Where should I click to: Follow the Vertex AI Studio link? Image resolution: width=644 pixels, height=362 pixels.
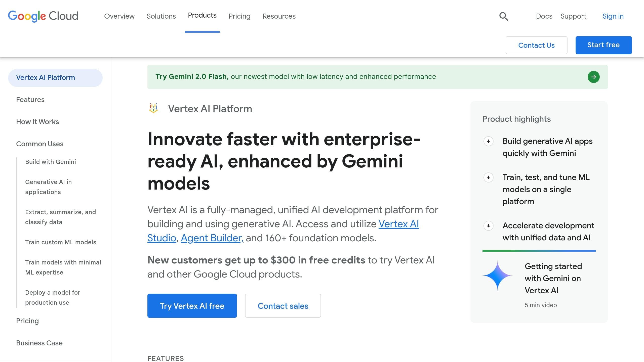398,224
